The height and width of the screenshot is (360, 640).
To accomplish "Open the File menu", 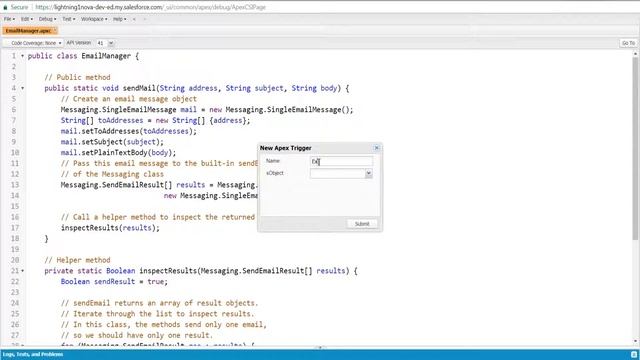I will (9, 19).
